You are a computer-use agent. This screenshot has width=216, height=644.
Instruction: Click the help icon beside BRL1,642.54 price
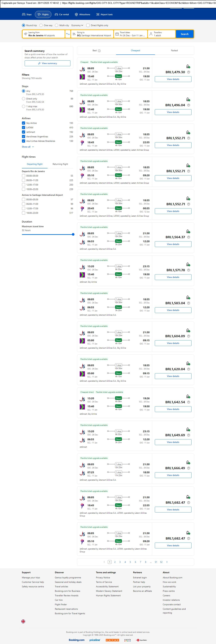[x=188, y=402]
